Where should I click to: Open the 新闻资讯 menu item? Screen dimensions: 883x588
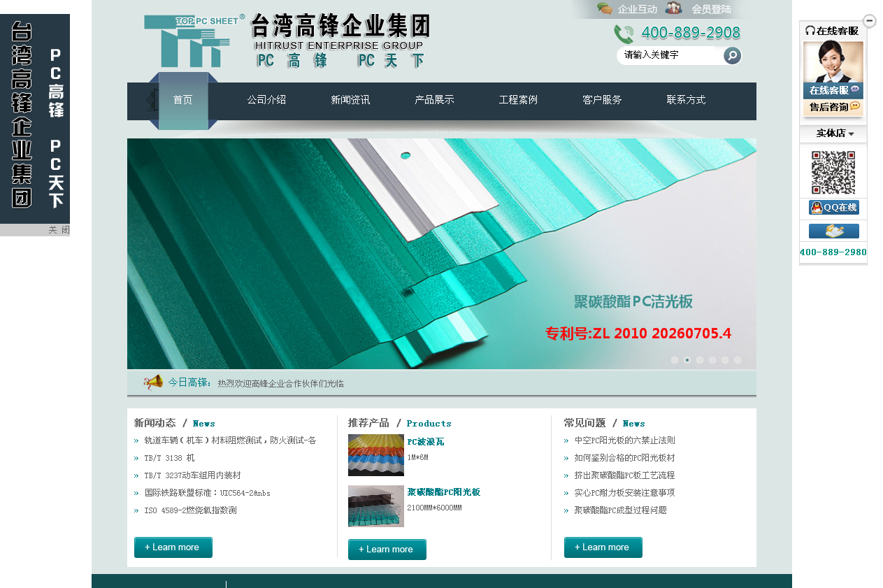coord(350,100)
